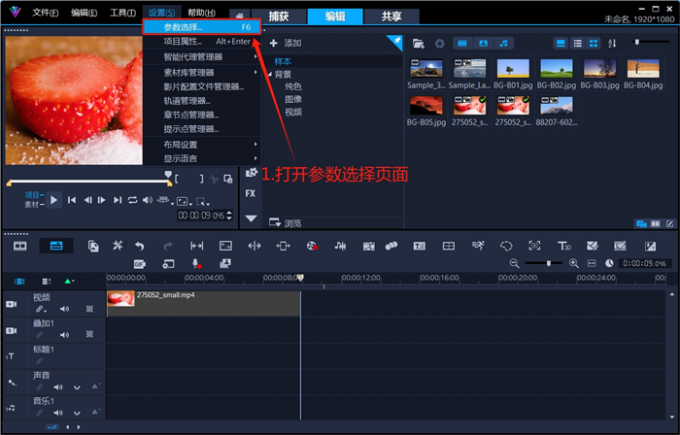Jump to preview end

[x=118, y=200]
